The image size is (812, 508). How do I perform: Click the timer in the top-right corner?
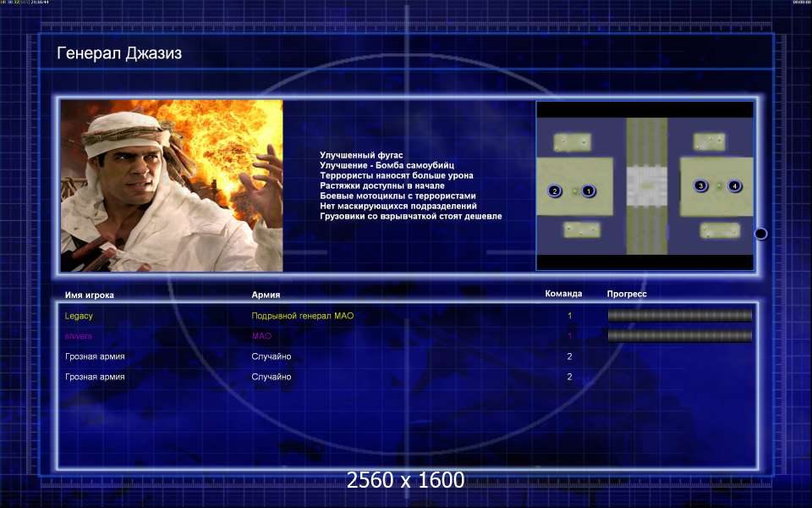(x=801, y=2)
